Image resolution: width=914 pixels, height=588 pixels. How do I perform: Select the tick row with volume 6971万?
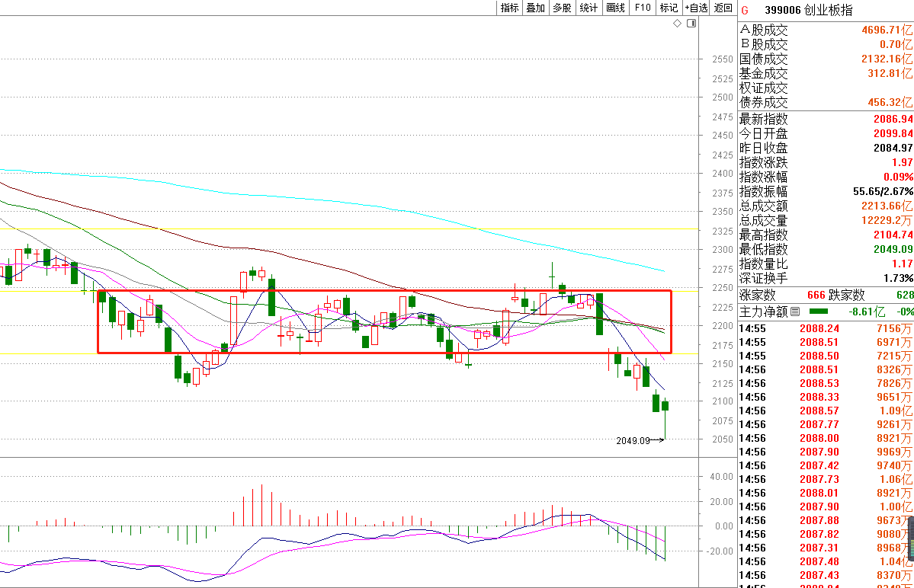(826, 342)
